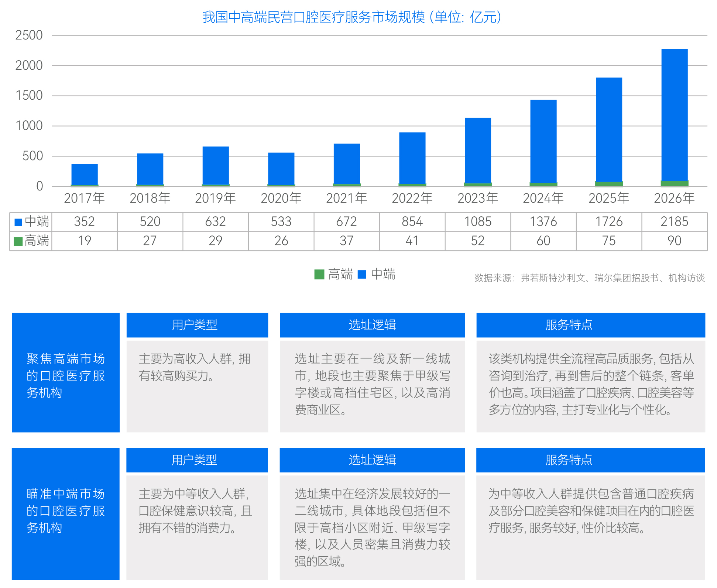This screenshot has width=717, height=588.
Task: Click the upper 服务特点 header
Action: [590, 325]
